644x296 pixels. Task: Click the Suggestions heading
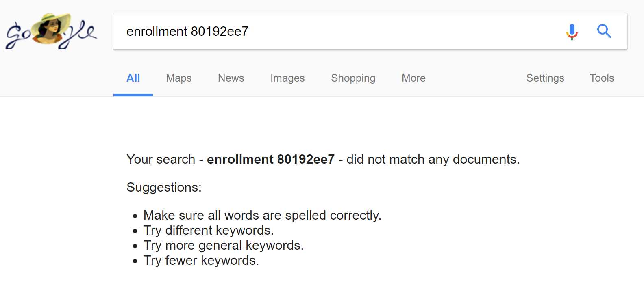click(164, 187)
